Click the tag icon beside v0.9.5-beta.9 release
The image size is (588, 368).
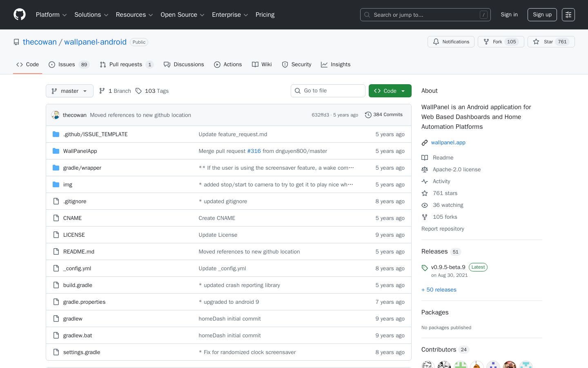425,268
